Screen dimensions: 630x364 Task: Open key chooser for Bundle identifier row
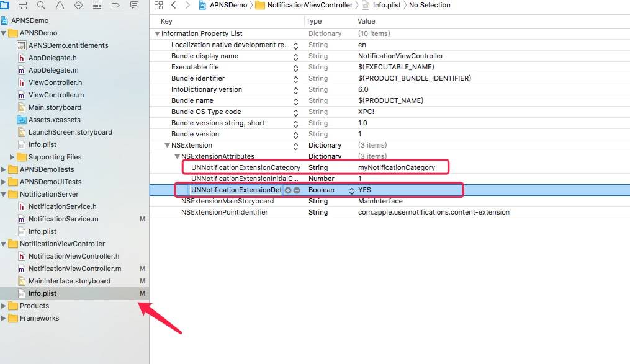coord(295,79)
